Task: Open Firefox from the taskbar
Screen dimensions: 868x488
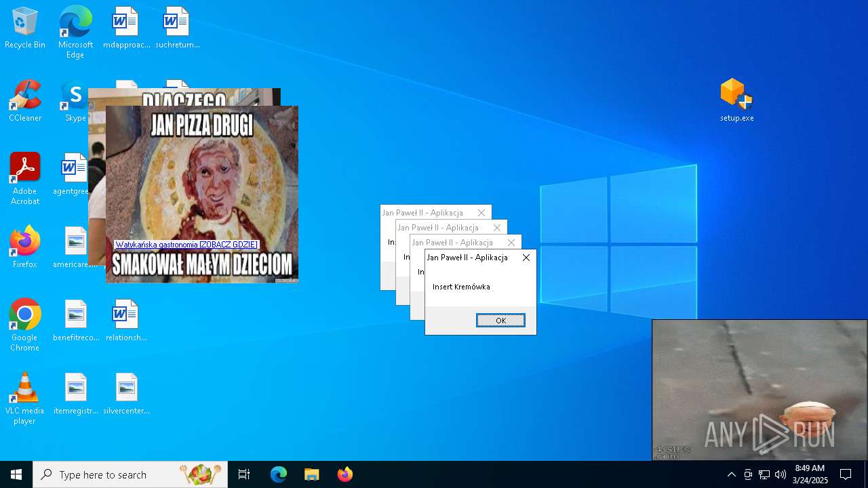Action: (x=345, y=474)
